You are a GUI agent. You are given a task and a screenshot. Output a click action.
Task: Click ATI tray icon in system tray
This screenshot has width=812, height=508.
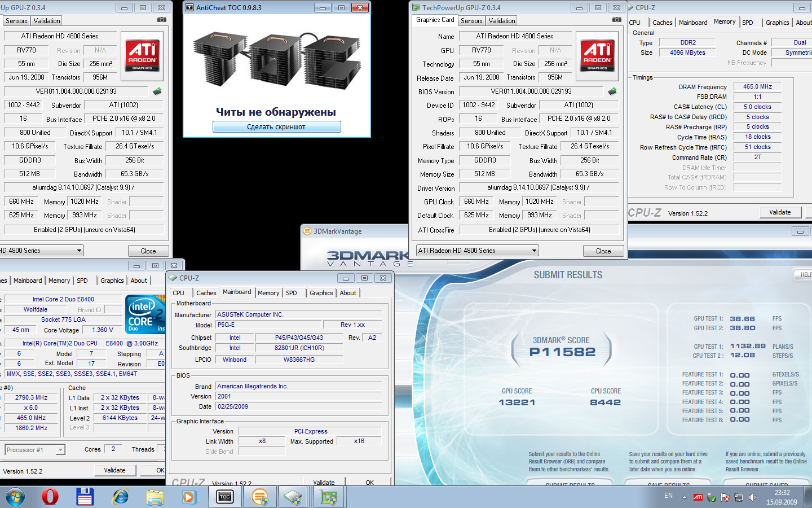698,497
